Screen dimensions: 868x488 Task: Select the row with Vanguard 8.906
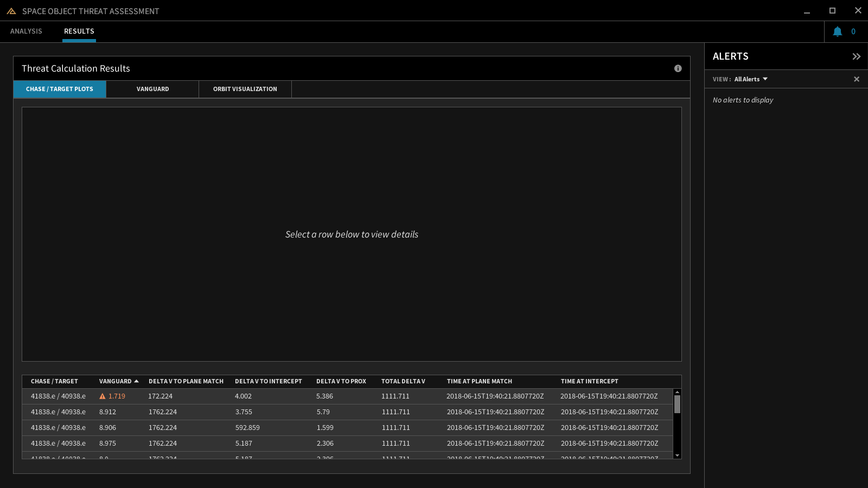(x=347, y=428)
